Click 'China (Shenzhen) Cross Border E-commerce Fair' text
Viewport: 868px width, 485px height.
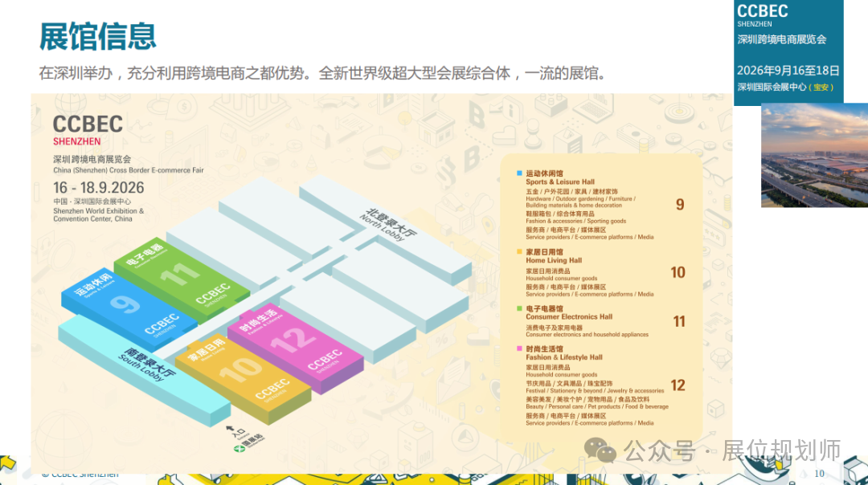click(x=129, y=170)
